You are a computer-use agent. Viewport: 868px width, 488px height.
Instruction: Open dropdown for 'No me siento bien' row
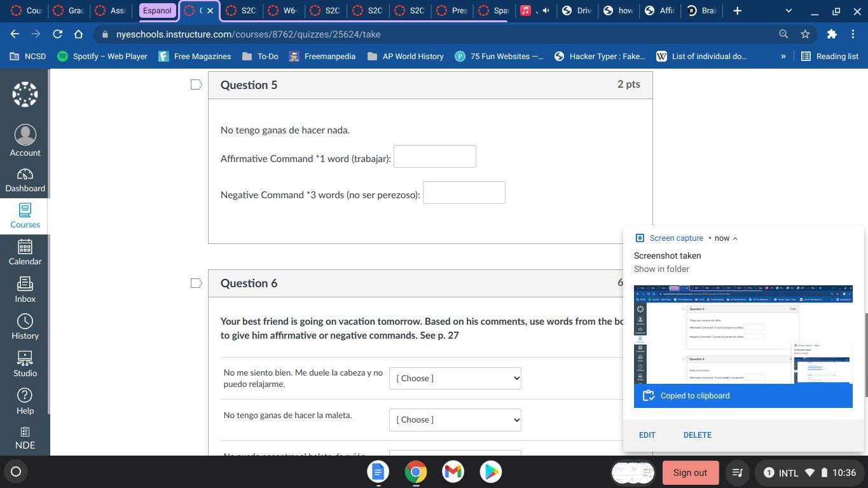pos(455,378)
